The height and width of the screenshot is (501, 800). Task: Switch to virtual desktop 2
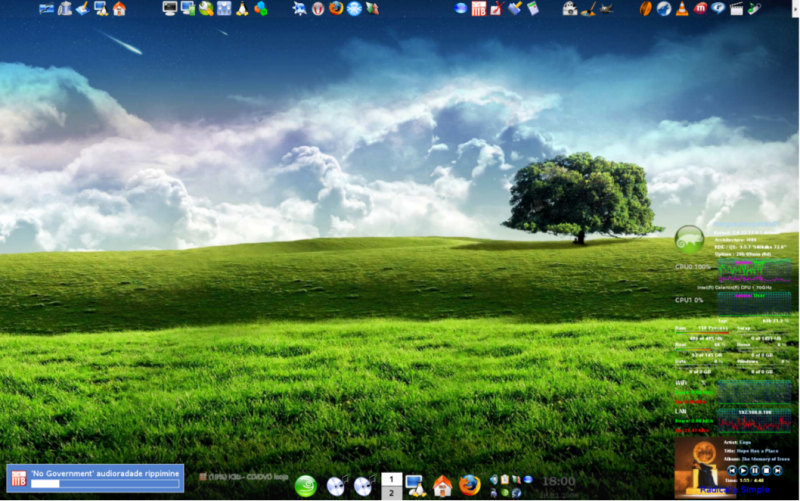pos(391,493)
